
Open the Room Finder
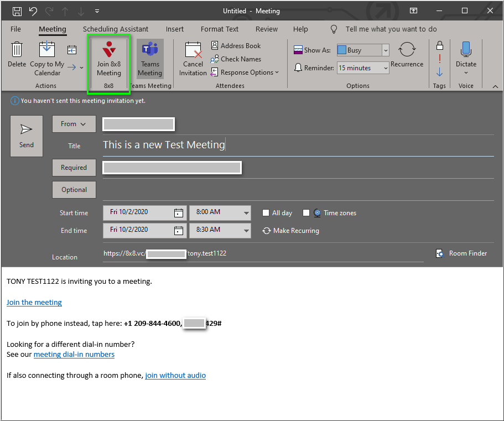tap(461, 253)
